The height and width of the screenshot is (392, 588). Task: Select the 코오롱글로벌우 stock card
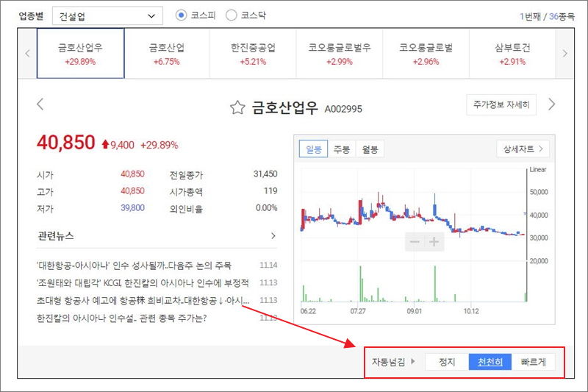coord(340,53)
